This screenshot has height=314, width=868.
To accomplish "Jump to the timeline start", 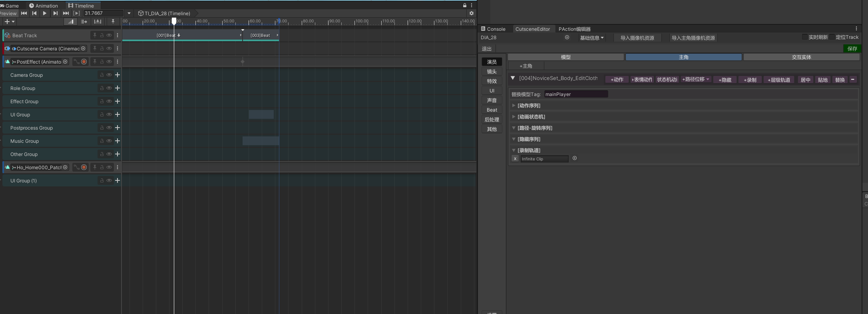I will click(24, 13).
